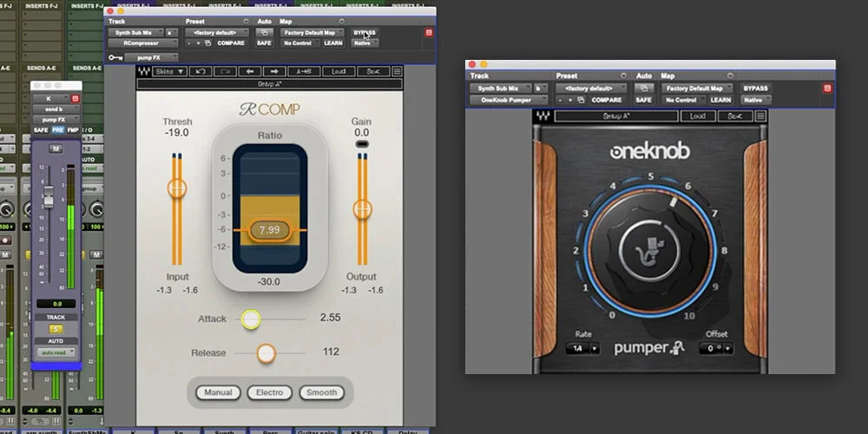Click COMPARE in the RCompressor window
The width and height of the screenshot is (868, 434).
point(231,43)
